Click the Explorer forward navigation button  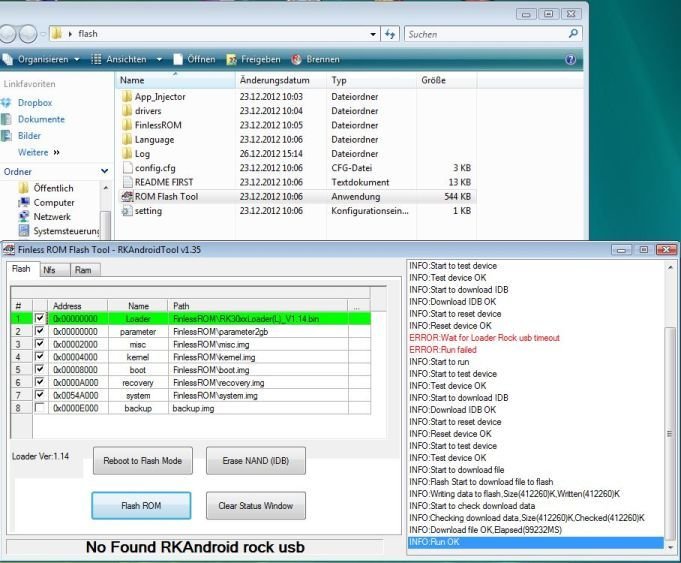[x=28, y=34]
